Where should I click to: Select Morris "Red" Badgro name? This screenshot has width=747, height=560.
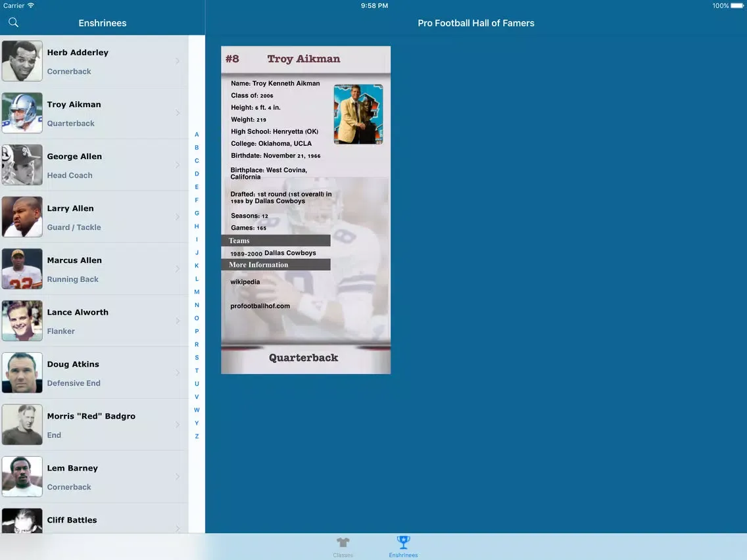click(91, 415)
